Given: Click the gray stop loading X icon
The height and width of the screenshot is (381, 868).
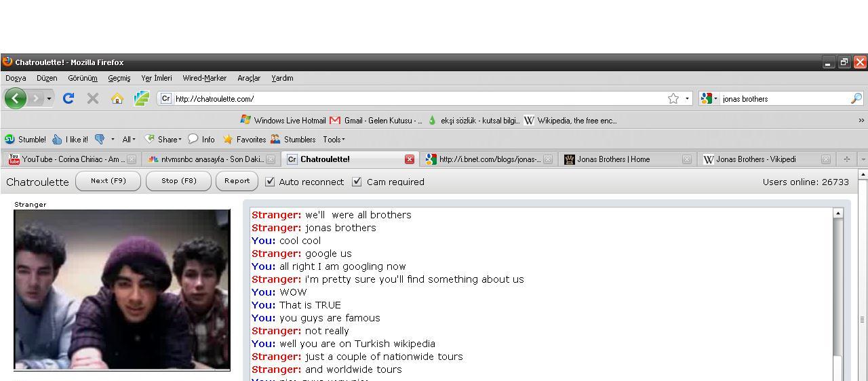Looking at the screenshot, I should coord(93,98).
